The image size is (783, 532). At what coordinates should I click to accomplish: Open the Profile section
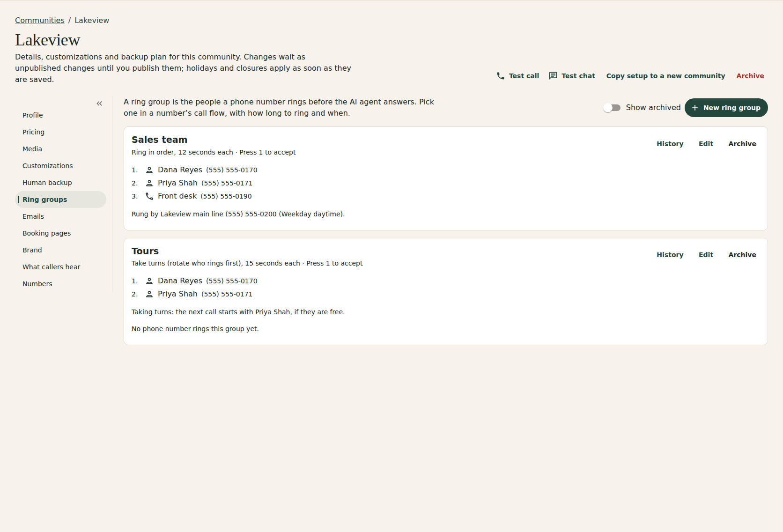click(x=61, y=115)
